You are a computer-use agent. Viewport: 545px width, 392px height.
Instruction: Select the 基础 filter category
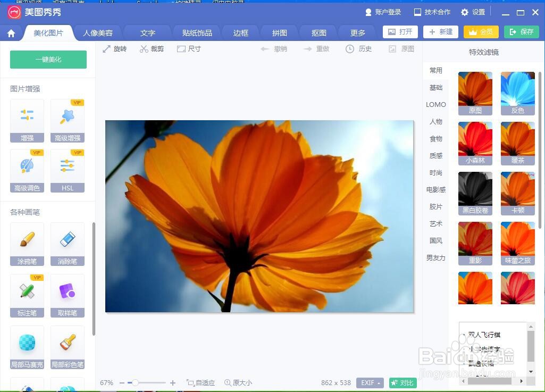[x=436, y=88]
